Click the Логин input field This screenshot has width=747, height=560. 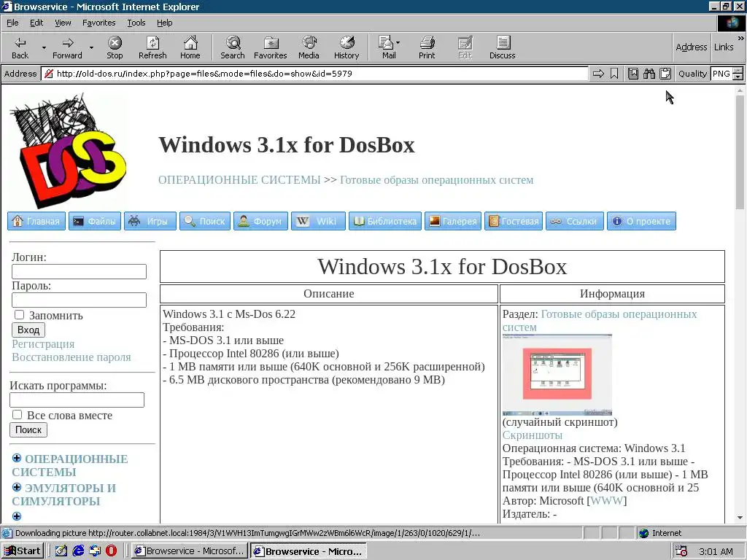[79, 271]
